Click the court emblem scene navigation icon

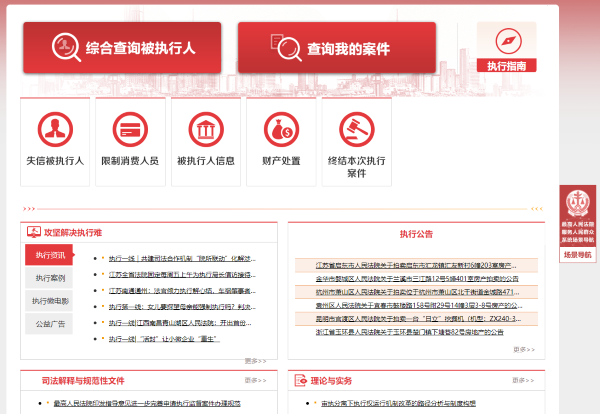coord(578,203)
